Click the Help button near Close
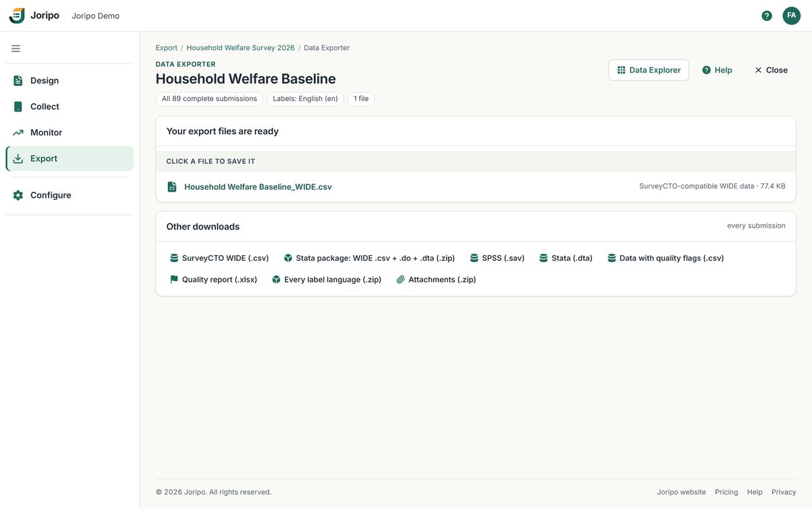 pyautogui.click(x=717, y=70)
